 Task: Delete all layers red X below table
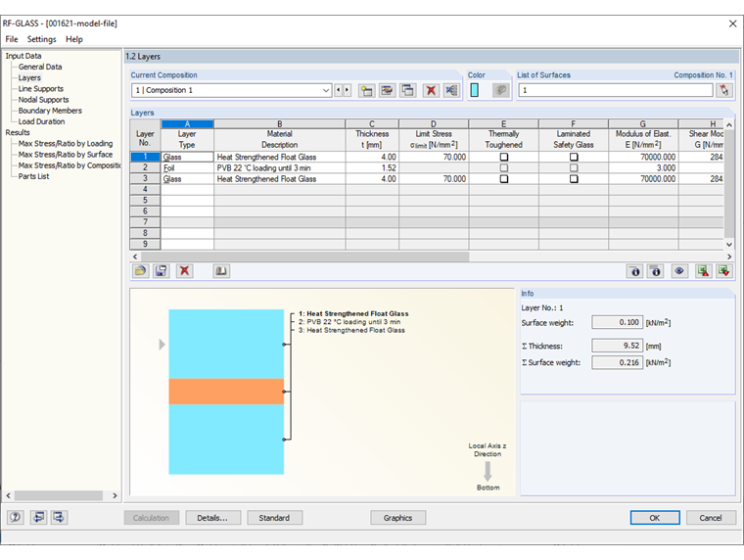point(184,271)
